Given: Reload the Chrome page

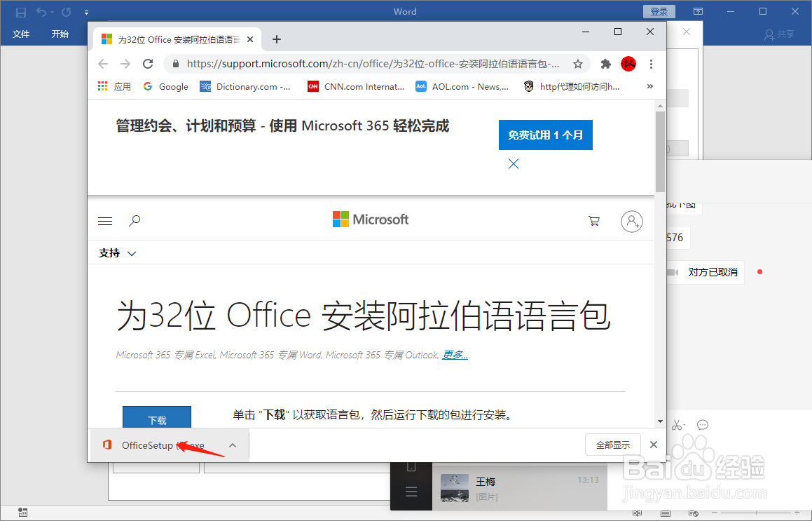Looking at the screenshot, I should (148, 64).
